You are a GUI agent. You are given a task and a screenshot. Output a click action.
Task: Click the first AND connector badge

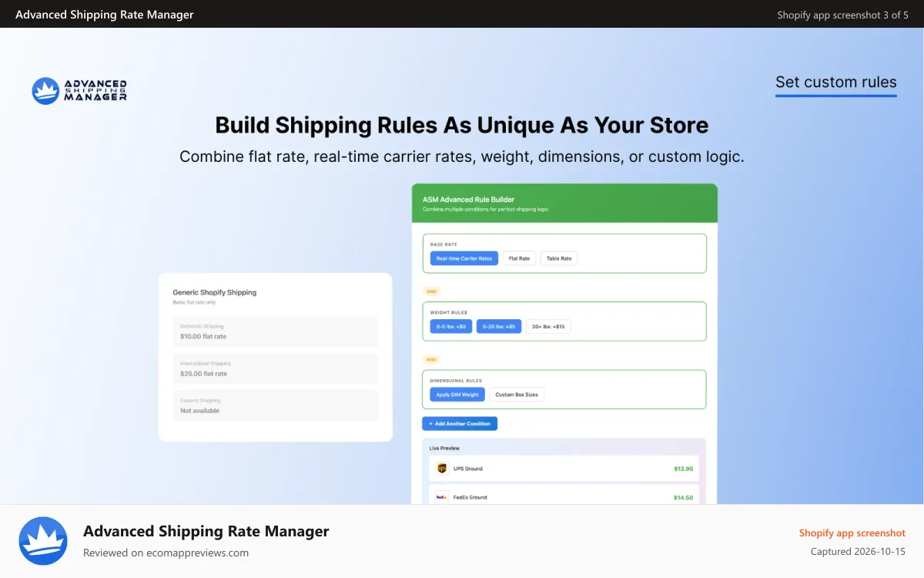pos(431,291)
